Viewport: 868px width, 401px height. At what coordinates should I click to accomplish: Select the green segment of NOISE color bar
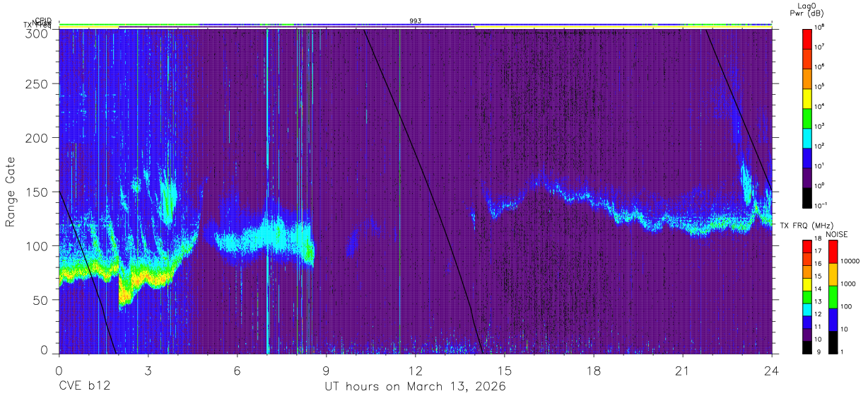833,296
